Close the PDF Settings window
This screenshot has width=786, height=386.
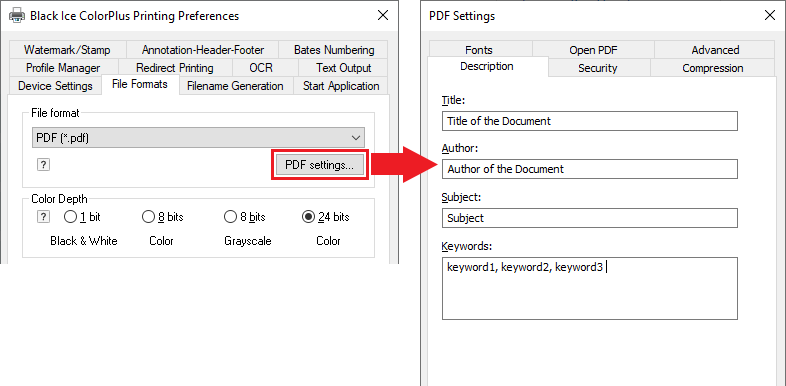pyautogui.click(x=770, y=15)
